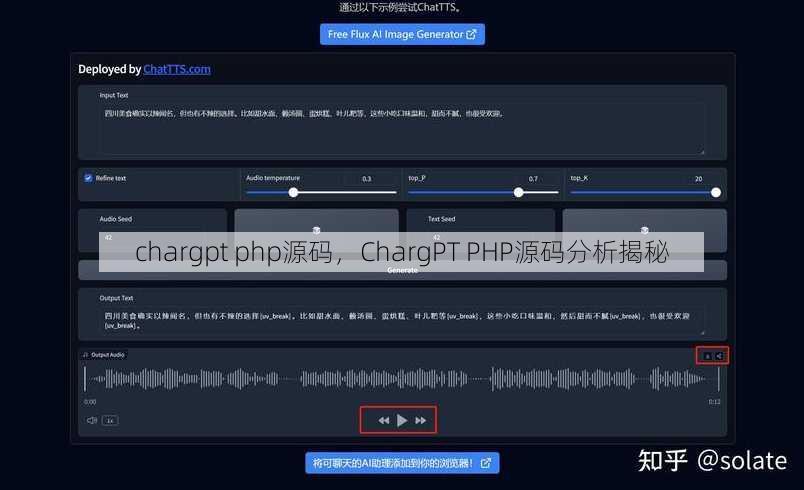Share the output audio

pos(719,356)
